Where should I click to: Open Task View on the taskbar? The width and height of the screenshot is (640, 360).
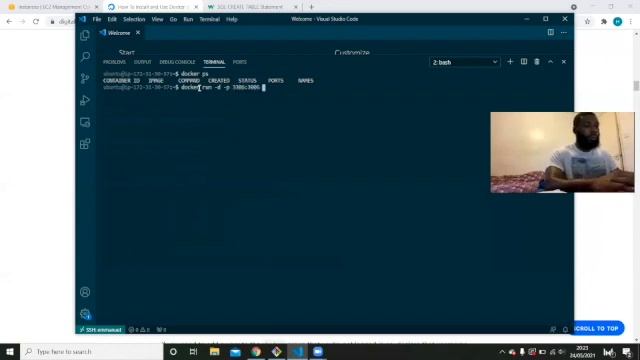(x=193, y=351)
